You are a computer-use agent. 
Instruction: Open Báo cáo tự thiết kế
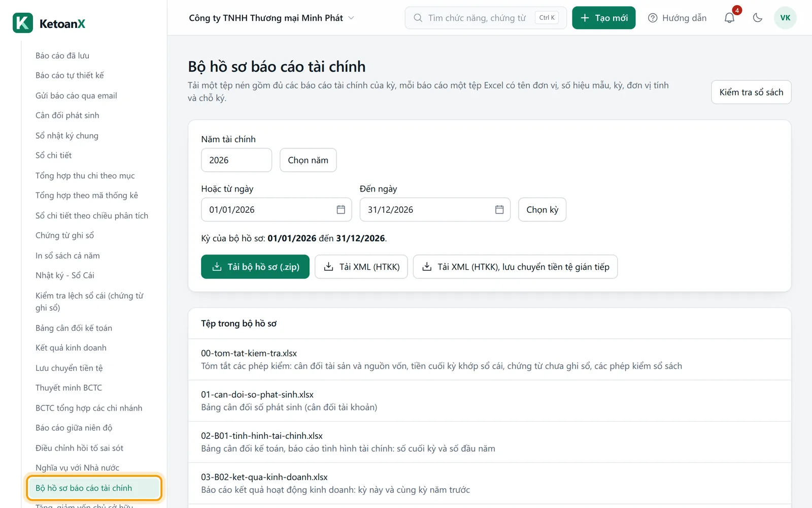coord(70,75)
